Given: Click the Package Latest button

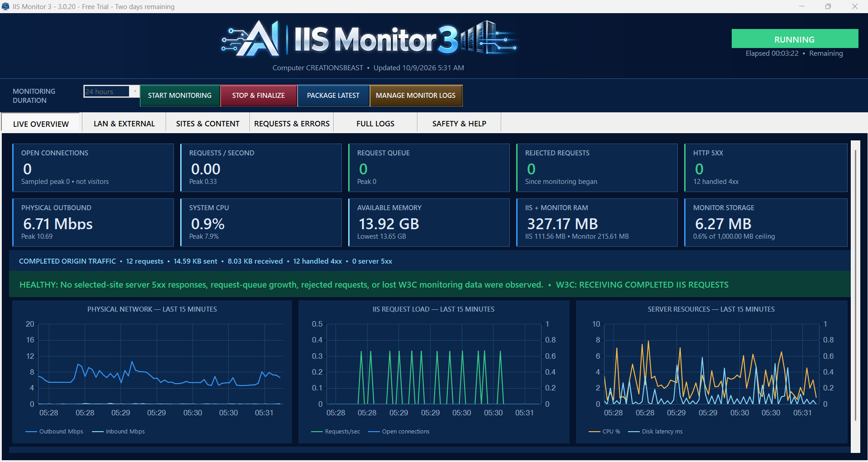Looking at the screenshot, I should (333, 96).
